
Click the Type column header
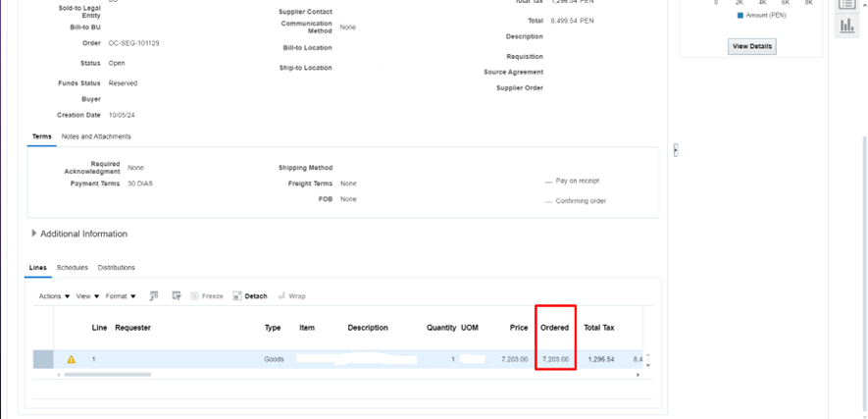coord(273,328)
